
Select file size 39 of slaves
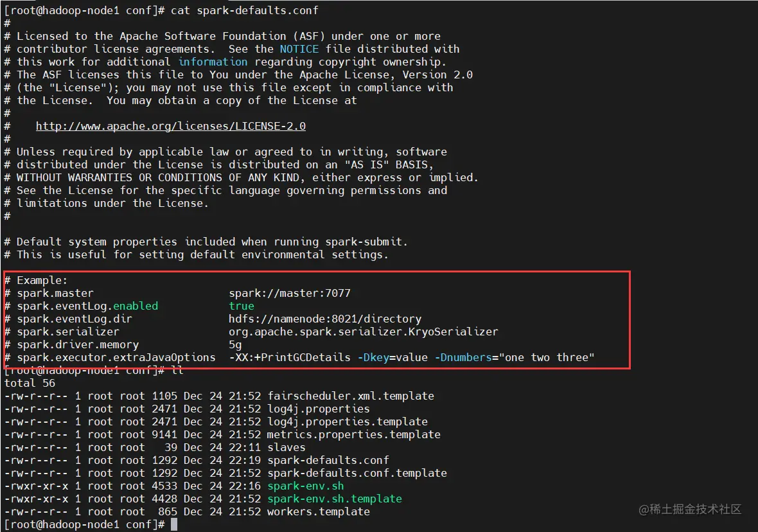171,447
